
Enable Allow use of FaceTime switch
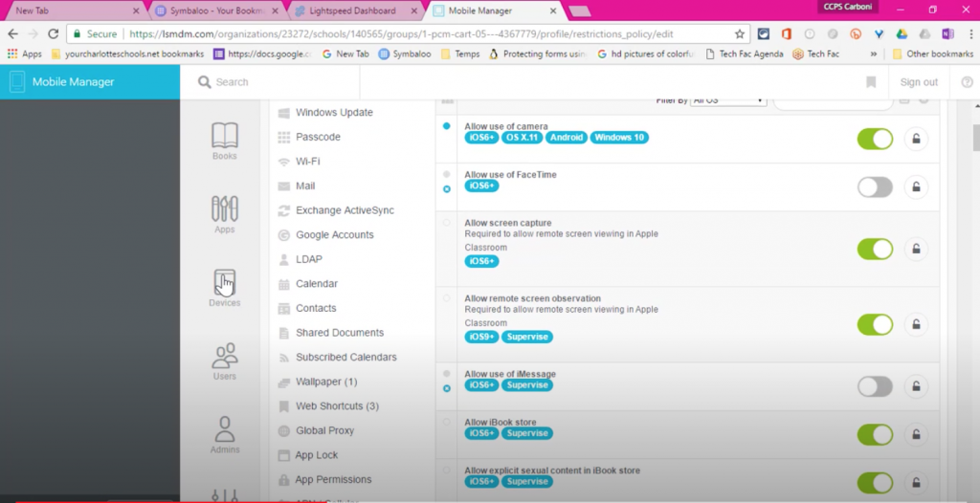coord(875,186)
